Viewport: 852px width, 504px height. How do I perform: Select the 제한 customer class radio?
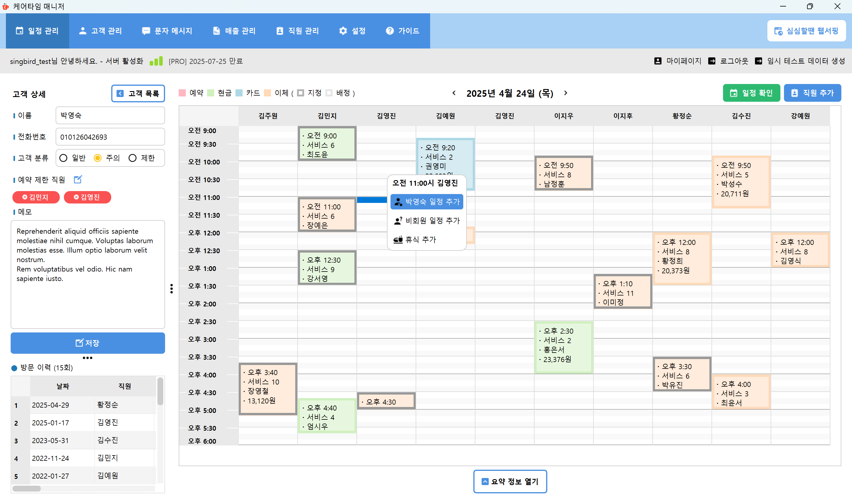[x=133, y=158]
